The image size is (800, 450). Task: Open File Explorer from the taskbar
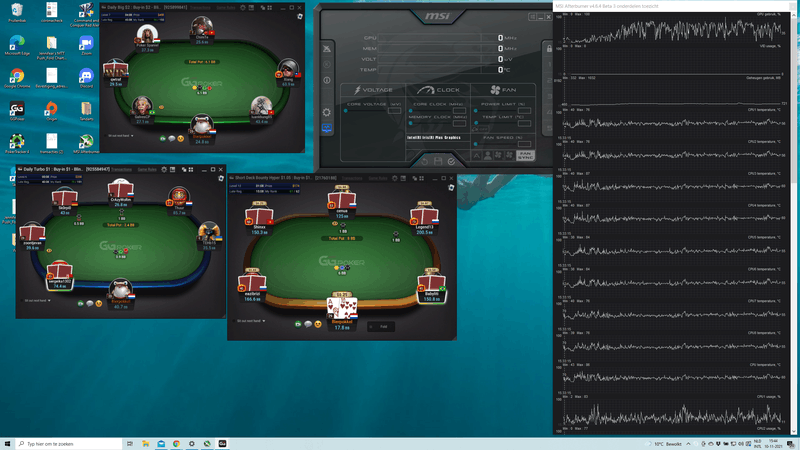point(145,444)
